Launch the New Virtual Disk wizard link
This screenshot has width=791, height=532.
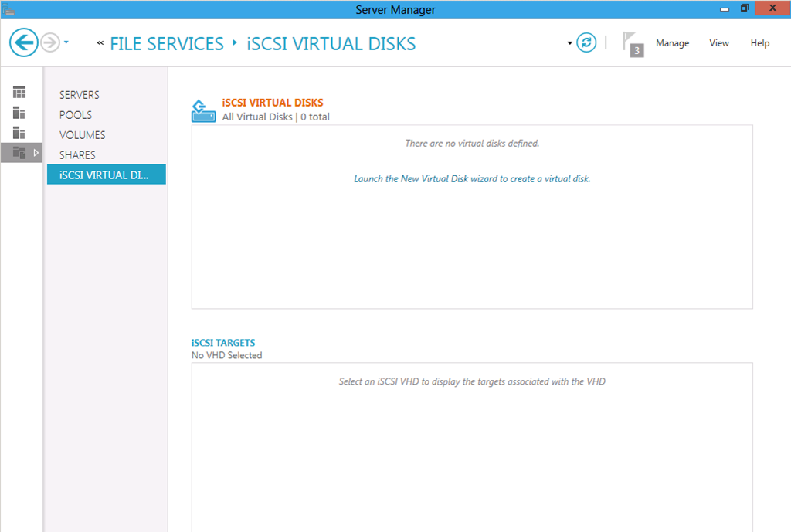click(x=472, y=179)
